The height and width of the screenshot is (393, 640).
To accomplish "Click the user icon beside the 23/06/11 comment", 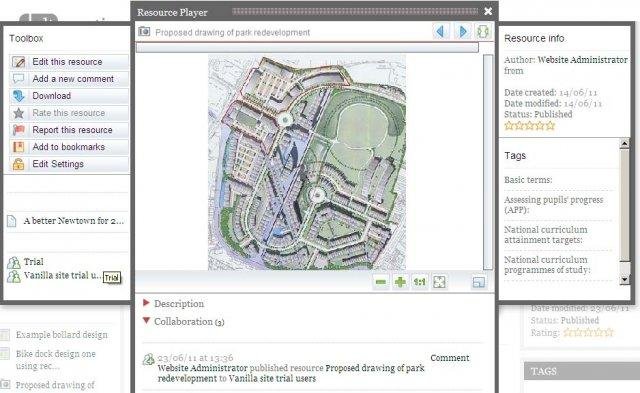I will pyautogui.click(x=149, y=360).
